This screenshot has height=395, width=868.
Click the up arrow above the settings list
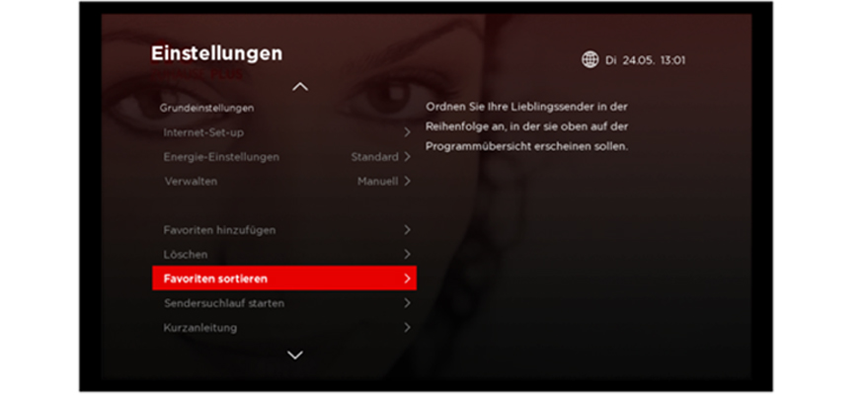coord(300,86)
